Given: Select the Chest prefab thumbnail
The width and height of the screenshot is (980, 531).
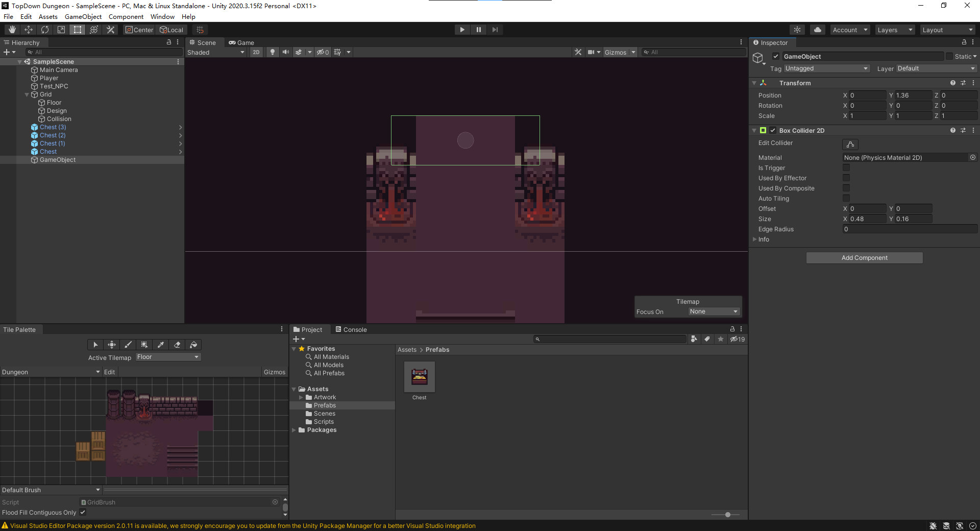Looking at the screenshot, I should (x=420, y=377).
